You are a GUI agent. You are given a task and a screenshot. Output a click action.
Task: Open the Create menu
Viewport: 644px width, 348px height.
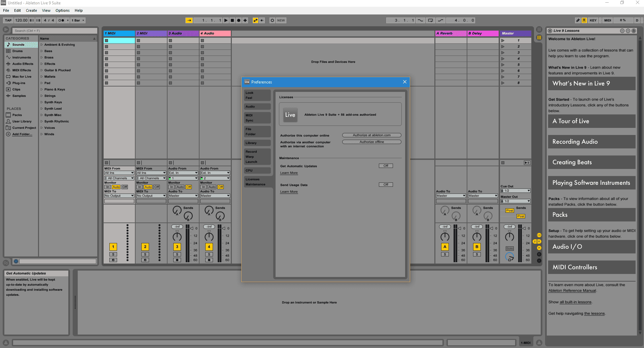pos(31,10)
